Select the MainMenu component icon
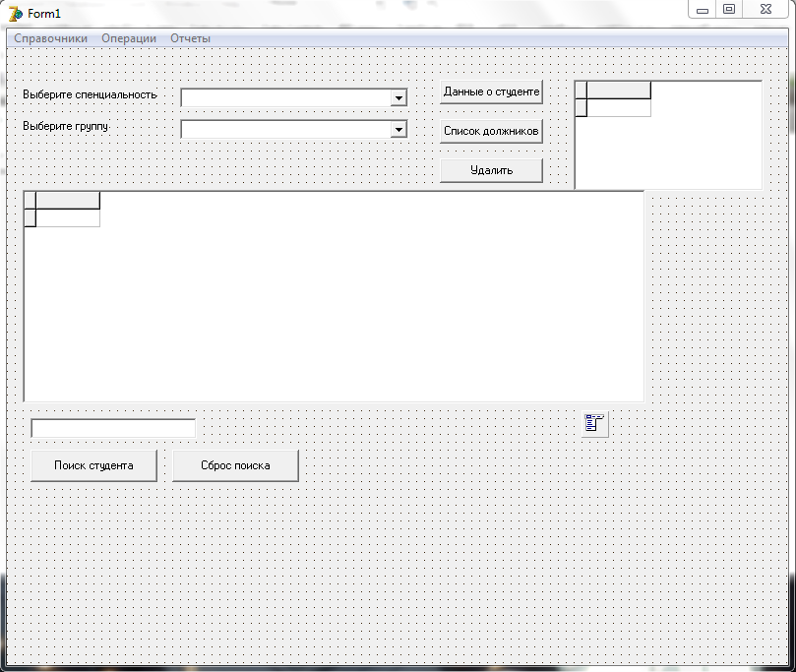The width and height of the screenshot is (796, 672). [594, 423]
